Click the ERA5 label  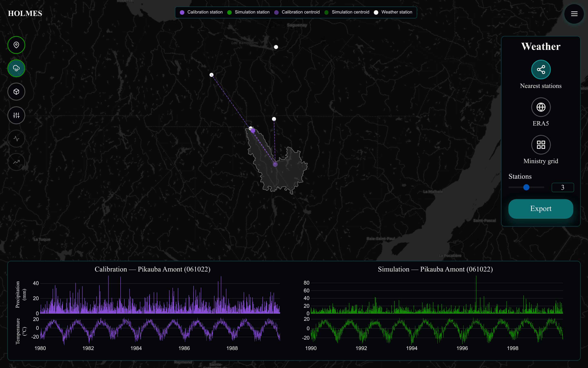(541, 123)
